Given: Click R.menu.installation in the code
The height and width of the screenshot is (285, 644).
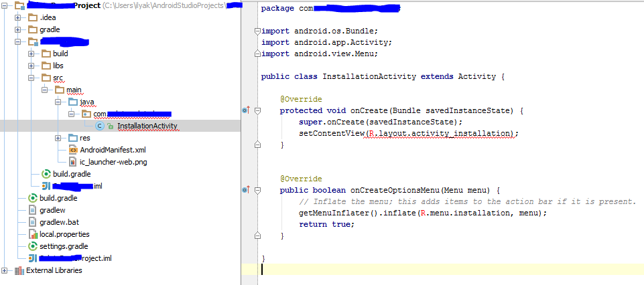Looking at the screenshot, I should pos(465,213).
